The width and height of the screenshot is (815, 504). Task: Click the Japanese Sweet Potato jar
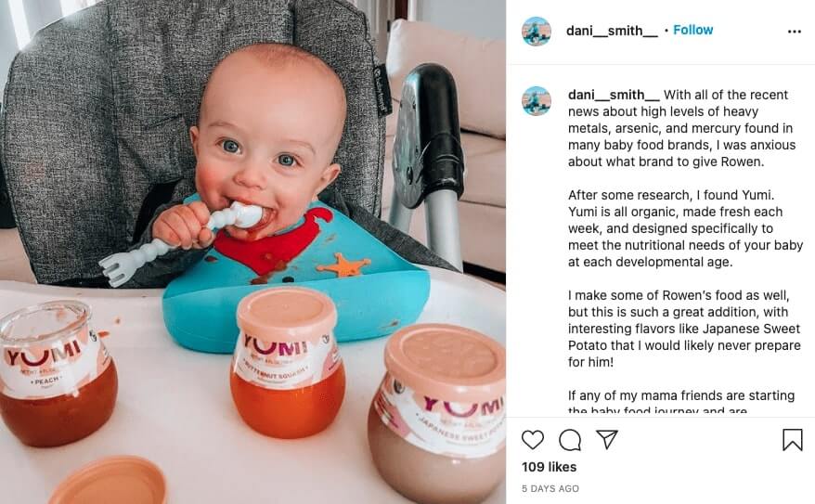436,413
